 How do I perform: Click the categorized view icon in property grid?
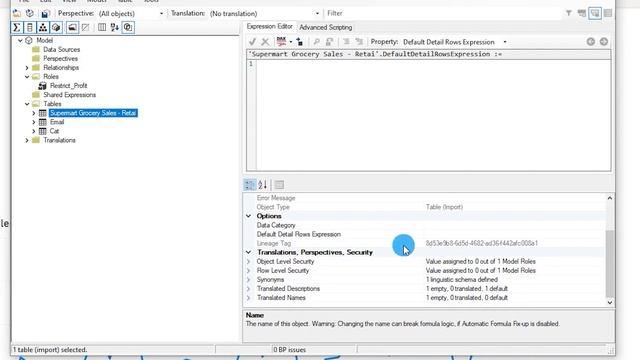(x=249, y=185)
